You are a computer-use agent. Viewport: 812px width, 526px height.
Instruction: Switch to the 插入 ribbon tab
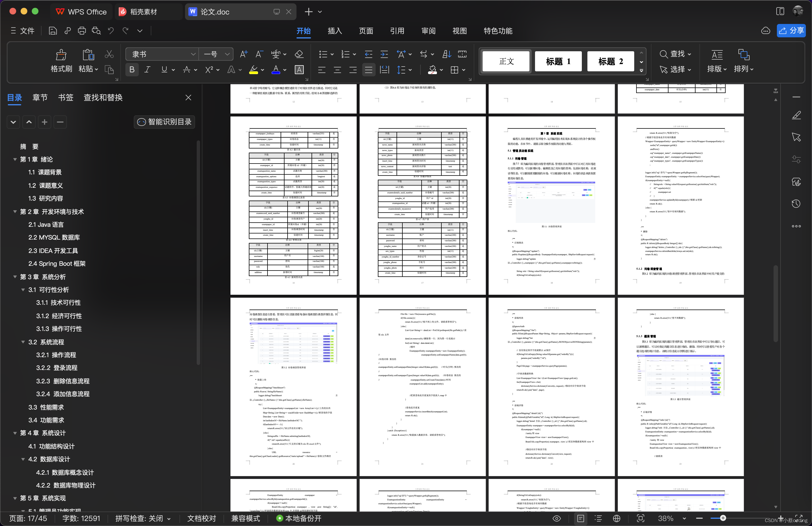pyautogui.click(x=335, y=31)
